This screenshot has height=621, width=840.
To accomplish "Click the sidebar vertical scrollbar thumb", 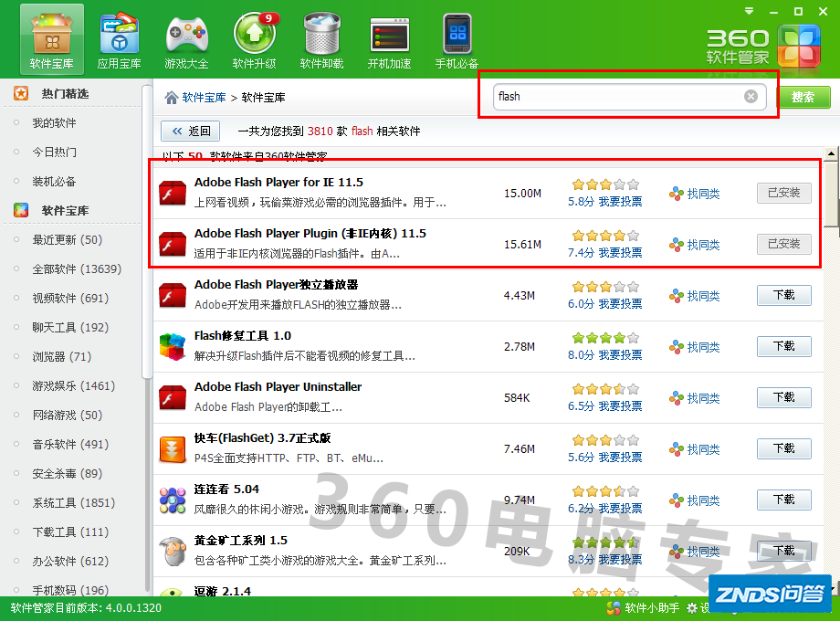I will [147, 231].
